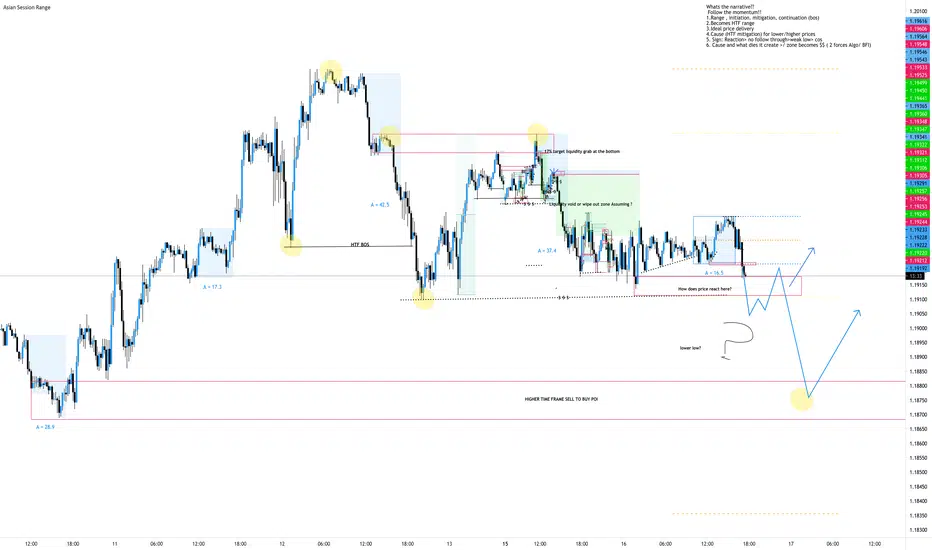This screenshot has width=932, height=550.
Task: Click the '3.Ideal price delivery' note line
Action: pyautogui.click(x=730, y=29)
